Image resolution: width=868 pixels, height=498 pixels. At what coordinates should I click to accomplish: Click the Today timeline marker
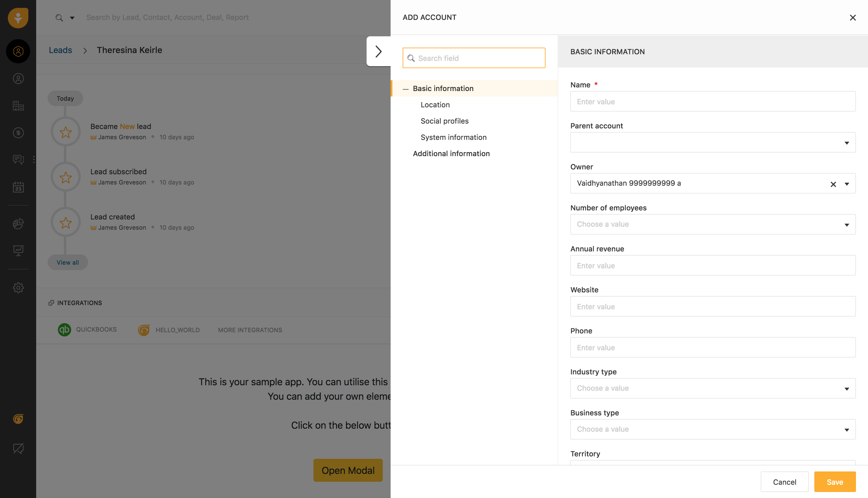click(x=65, y=99)
